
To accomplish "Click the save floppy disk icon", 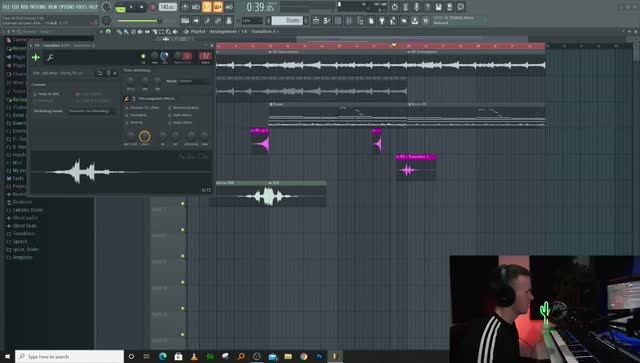I will (x=438, y=7).
